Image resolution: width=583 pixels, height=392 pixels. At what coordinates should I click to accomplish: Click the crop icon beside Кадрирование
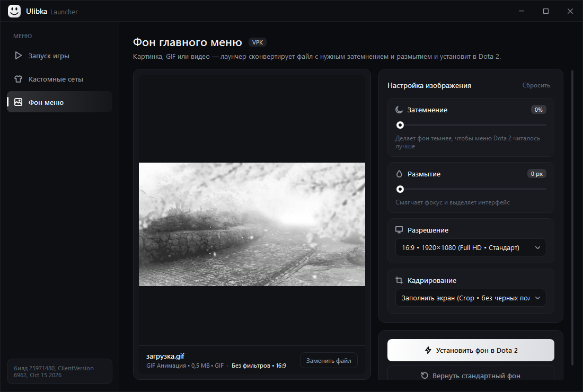coord(399,280)
